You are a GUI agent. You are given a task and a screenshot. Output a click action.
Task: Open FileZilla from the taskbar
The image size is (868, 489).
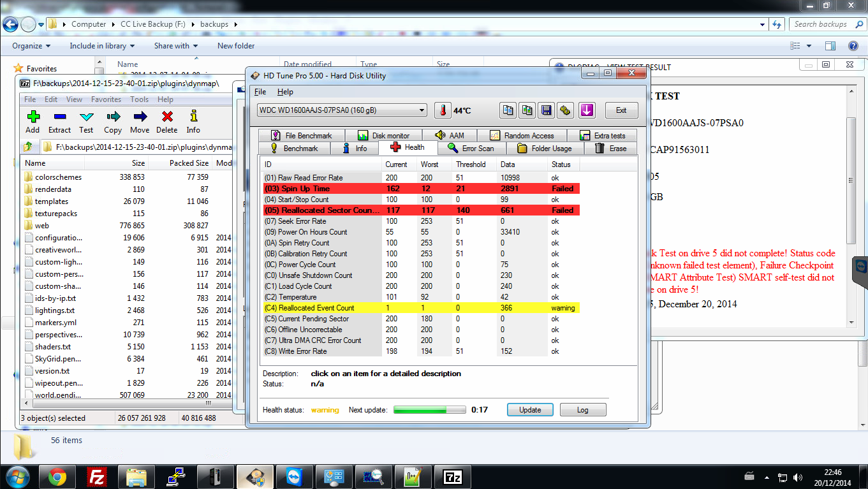[97, 477]
